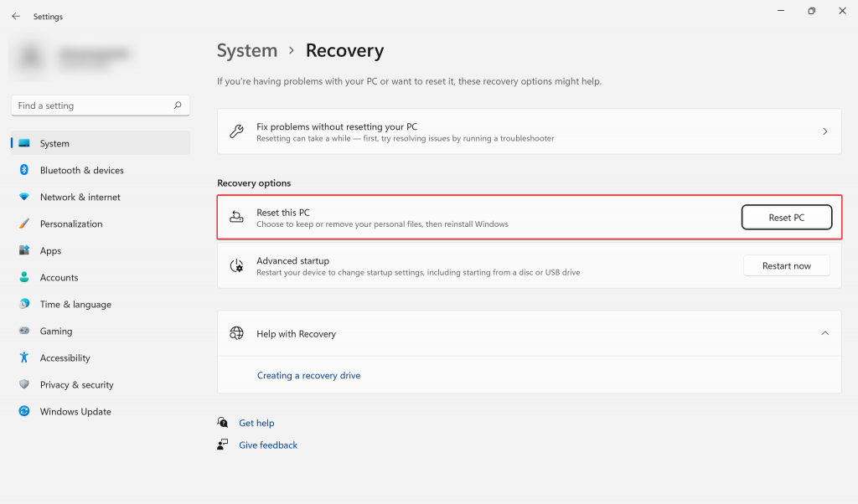Click the Help with Recovery globe icon
The image size is (858, 504).
(x=236, y=333)
